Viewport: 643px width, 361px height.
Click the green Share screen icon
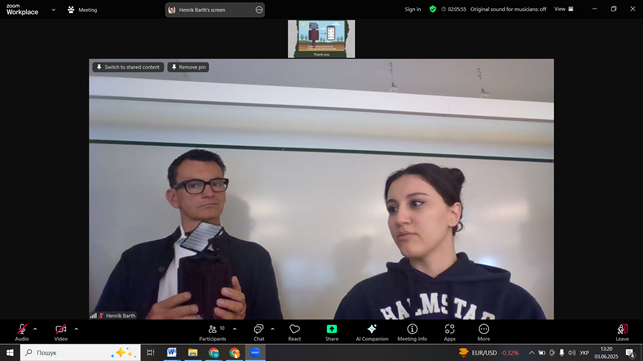coord(332,329)
